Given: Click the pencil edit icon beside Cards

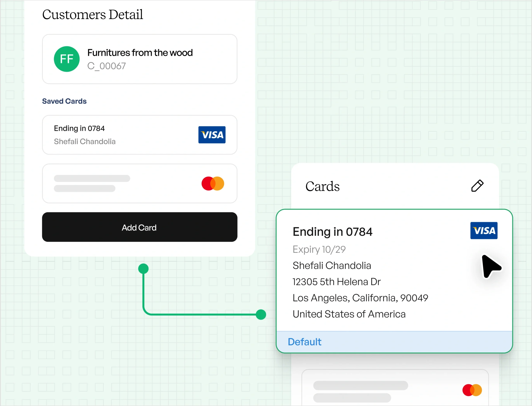Looking at the screenshot, I should pyautogui.click(x=477, y=186).
